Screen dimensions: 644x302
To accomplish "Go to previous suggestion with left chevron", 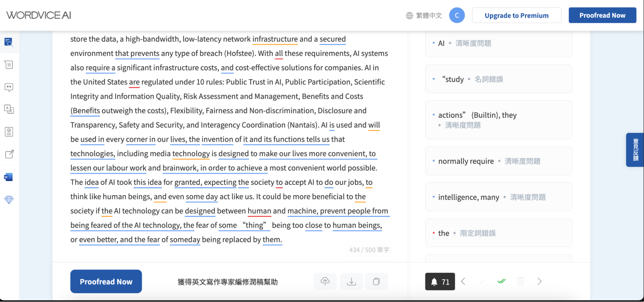I will pos(463,281).
